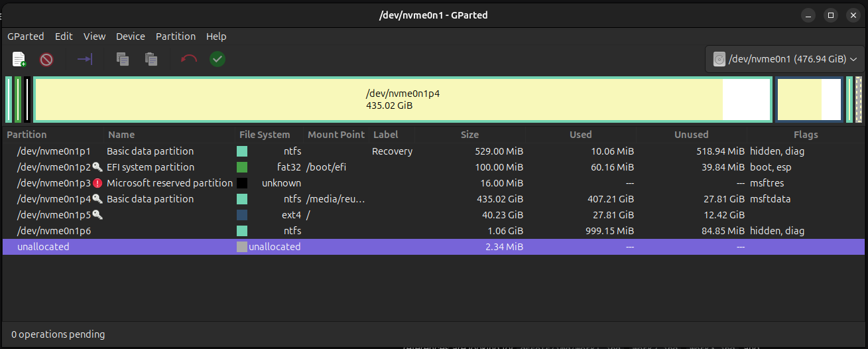The height and width of the screenshot is (349, 868).
Task: Click the Copy partition toolbar icon
Action: (x=123, y=60)
